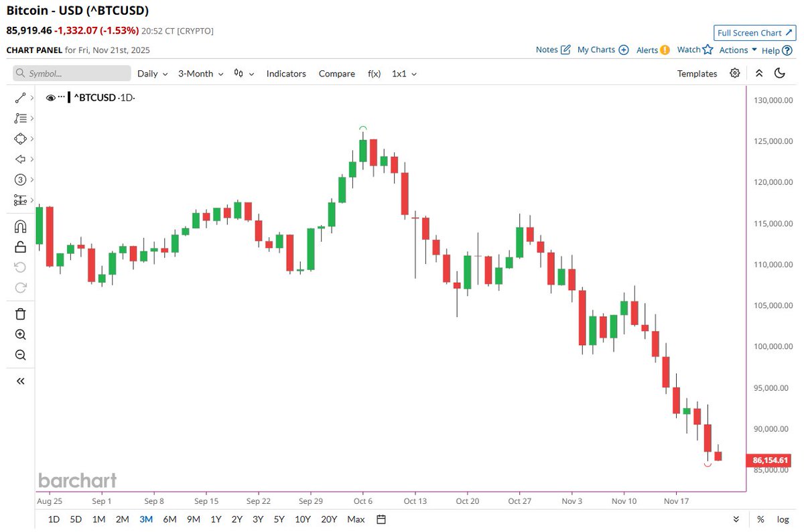The image size is (804, 532).
Task: Switch the price axis to log scale
Action: point(783,519)
